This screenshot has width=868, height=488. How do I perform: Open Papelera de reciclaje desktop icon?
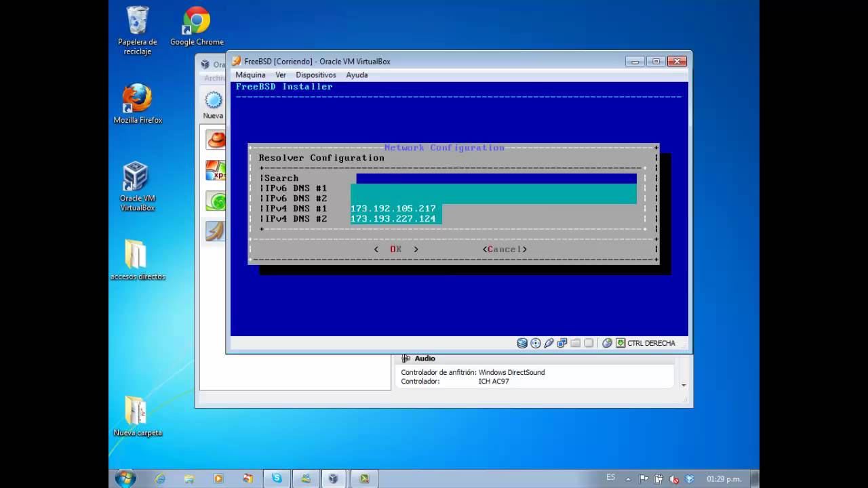tap(137, 31)
